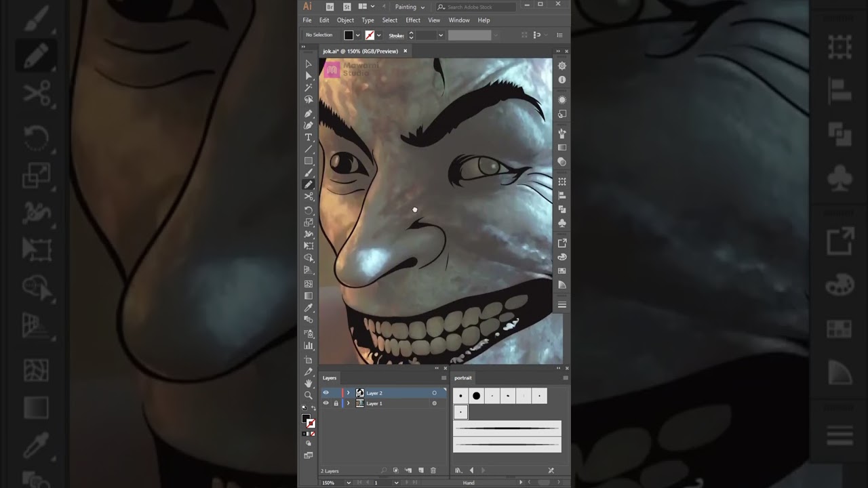The height and width of the screenshot is (488, 868).
Task: Open stroke weight dropdown arrow
Action: tap(441, 35)
